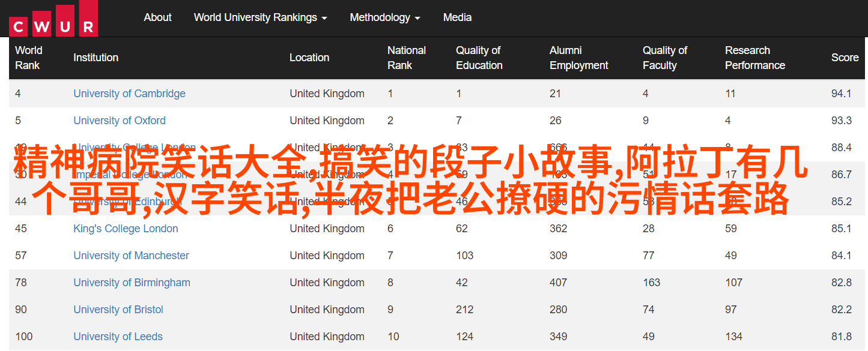The image size is (868, 351).
Task: Click the CWUR logo
Action: click(x=53, y=18)
